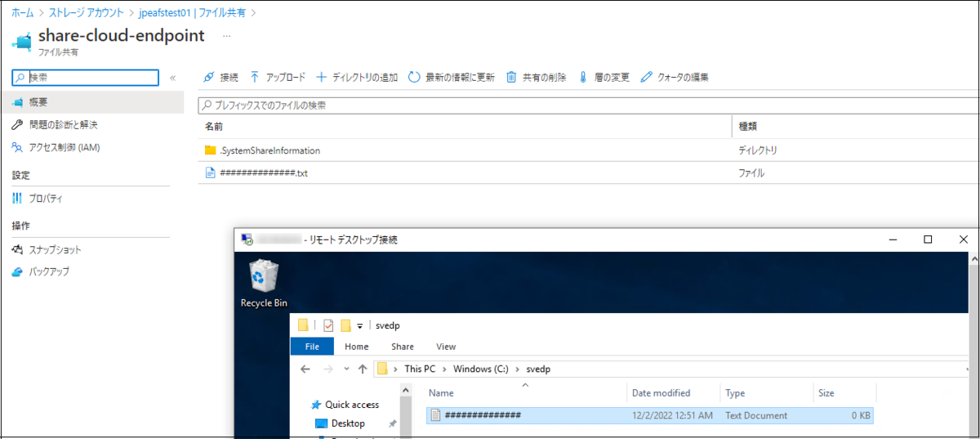980x439 pixels.
Task: Click 共有の削除 to delete the share
Action: 536,77
